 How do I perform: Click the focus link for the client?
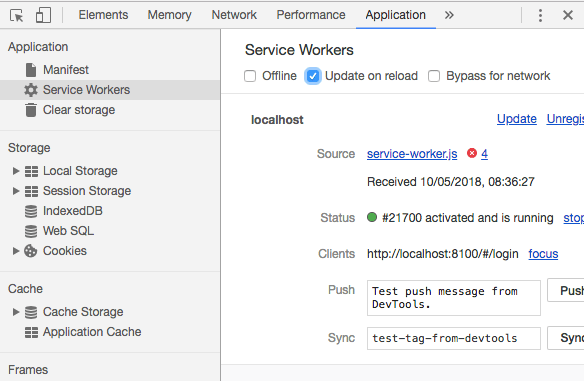(x=543, y=254)
